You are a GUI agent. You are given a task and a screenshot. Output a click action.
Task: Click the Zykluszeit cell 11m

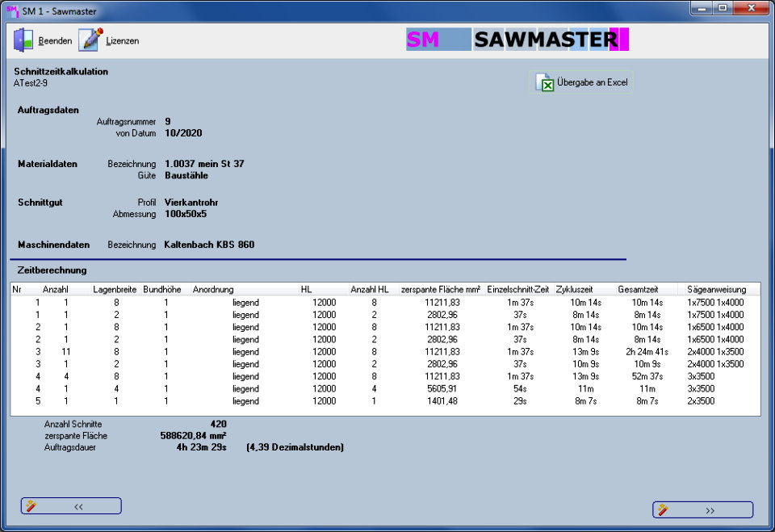[x=586, y=388]
